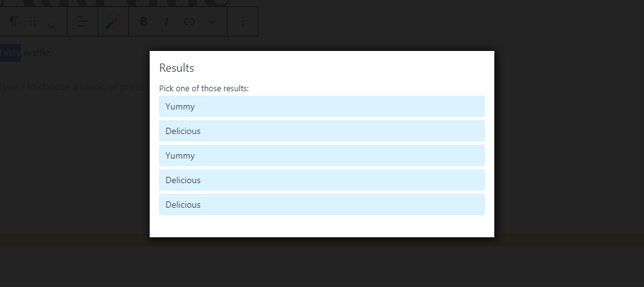
Task: Toggle italic formatting
Action: 166,21
